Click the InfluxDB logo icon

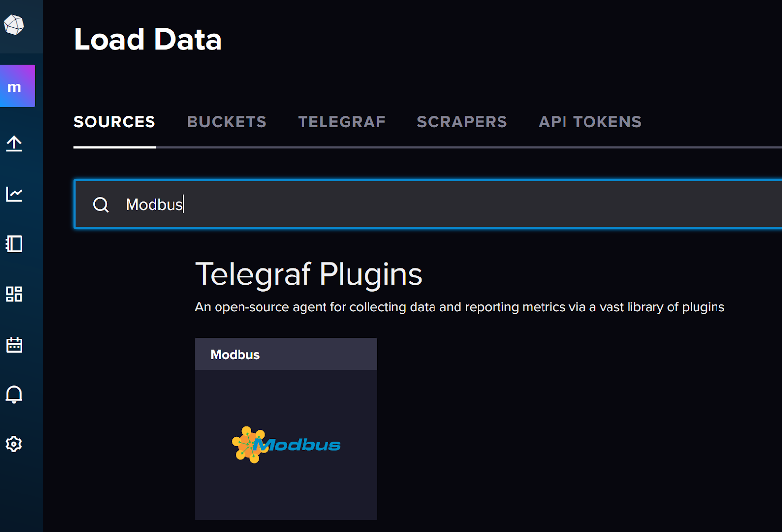point(14,24)
